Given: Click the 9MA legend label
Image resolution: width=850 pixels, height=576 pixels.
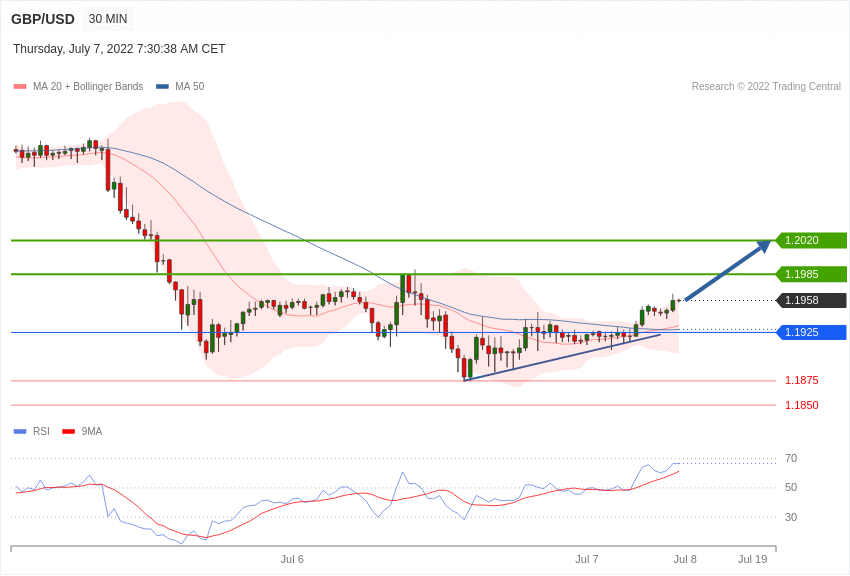Looking at the screenshot, I should click(x=92, y=431).
